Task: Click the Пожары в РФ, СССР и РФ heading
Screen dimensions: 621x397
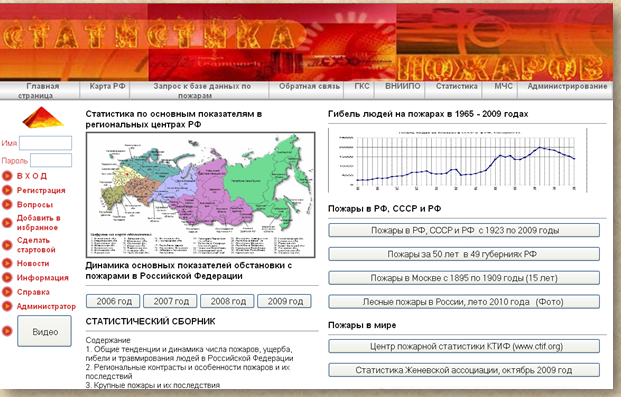Action: coord(385,209)
